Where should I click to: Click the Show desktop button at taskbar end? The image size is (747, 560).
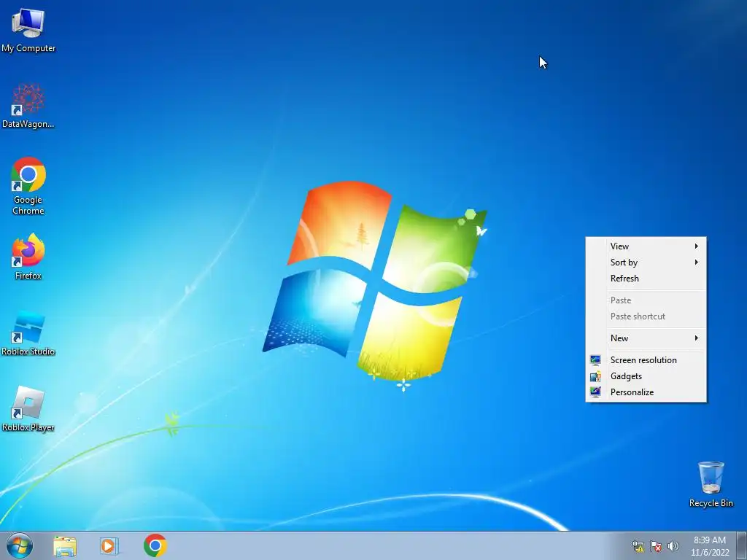[742, 545]
